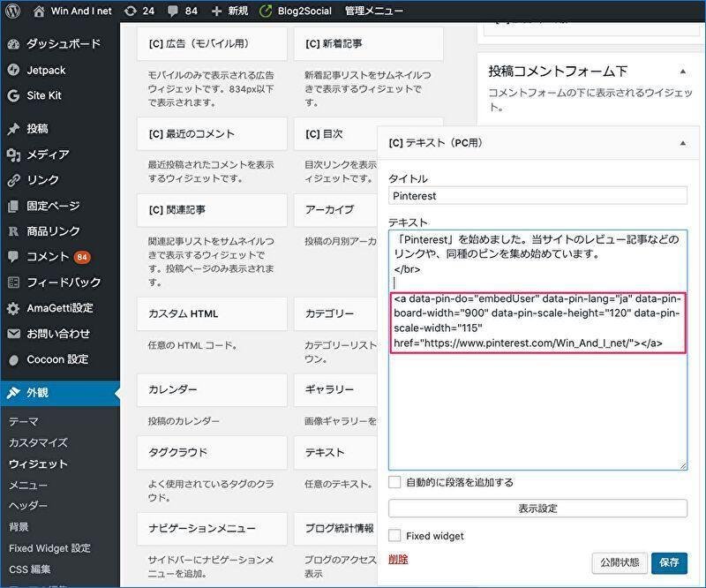
Task: Toggle 自動的に段落を追加する checkbox
Action: click(394, 482)
